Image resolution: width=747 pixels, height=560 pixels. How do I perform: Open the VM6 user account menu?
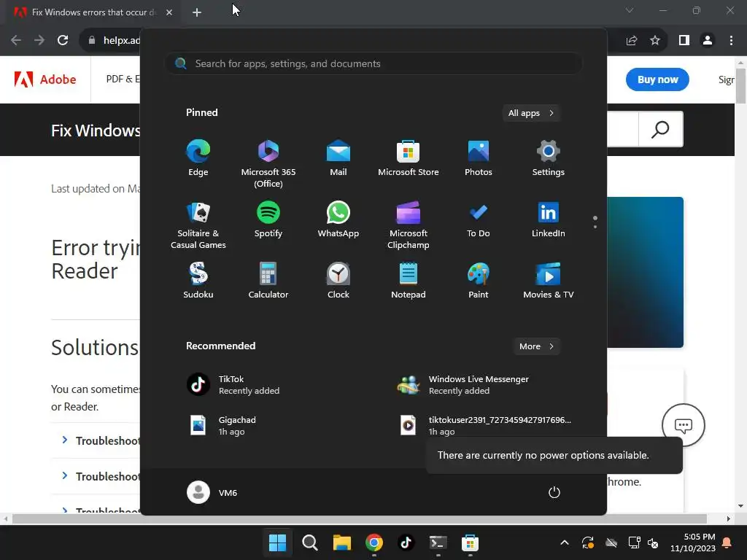212,492
